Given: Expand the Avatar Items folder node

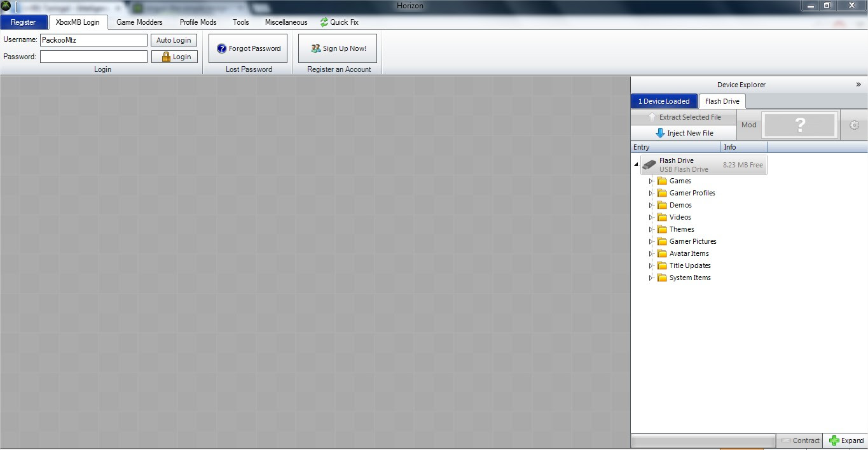Looking at the screenshot, I should click(651, 254).
